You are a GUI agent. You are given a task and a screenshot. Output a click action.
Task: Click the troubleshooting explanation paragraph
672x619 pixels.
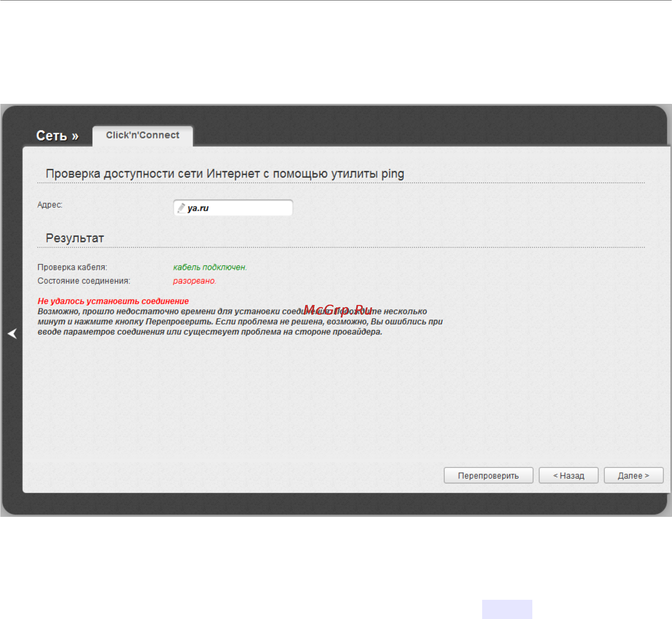coord(240,322)
